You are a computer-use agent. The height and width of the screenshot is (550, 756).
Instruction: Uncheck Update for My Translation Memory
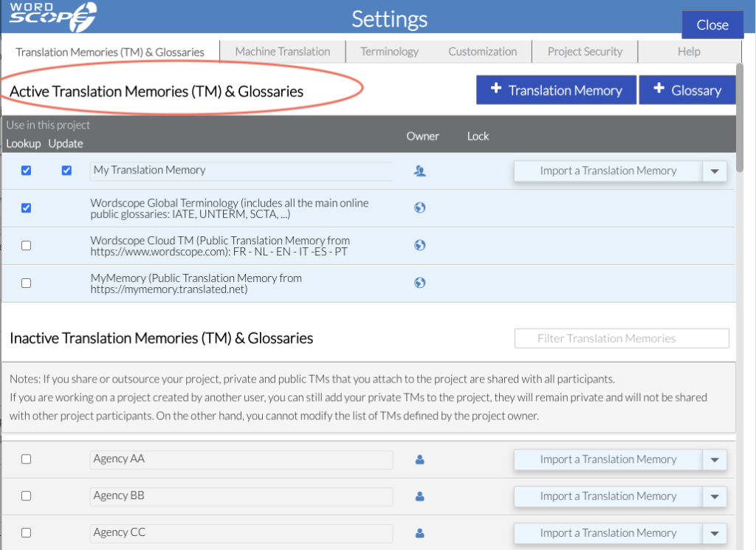pos(66,171)
